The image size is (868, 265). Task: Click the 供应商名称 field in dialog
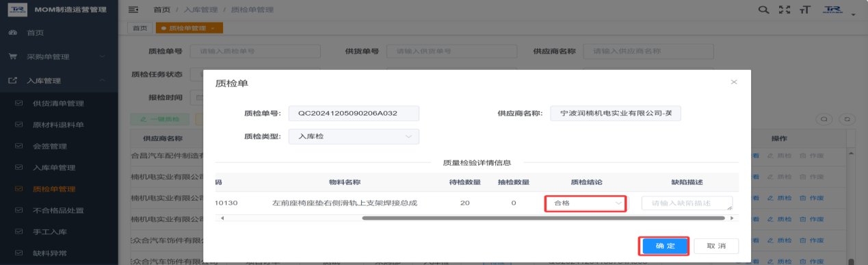point(616,114)
